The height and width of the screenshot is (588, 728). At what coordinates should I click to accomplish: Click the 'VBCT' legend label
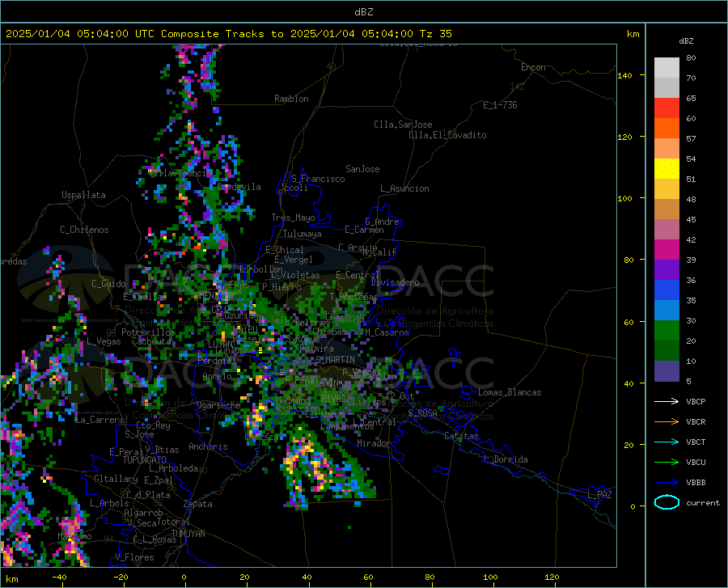click(696, 442)
